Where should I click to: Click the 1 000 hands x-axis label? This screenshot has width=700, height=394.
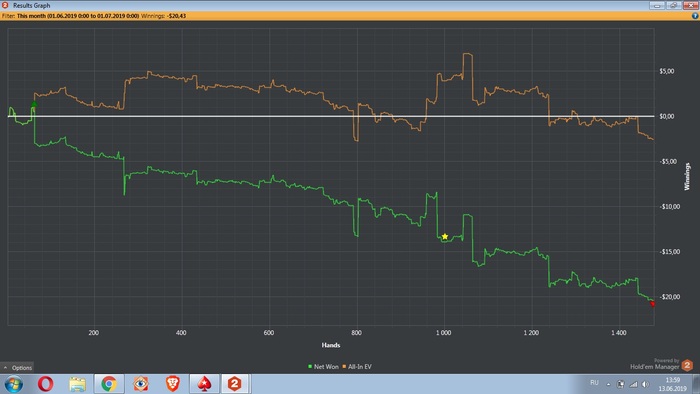coord(443,333)
